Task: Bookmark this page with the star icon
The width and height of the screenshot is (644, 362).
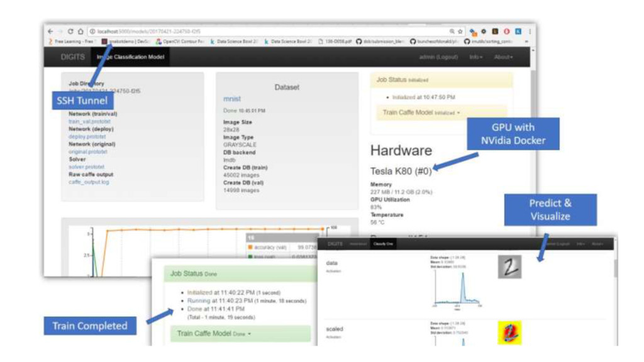Action: tap(460, 31)
